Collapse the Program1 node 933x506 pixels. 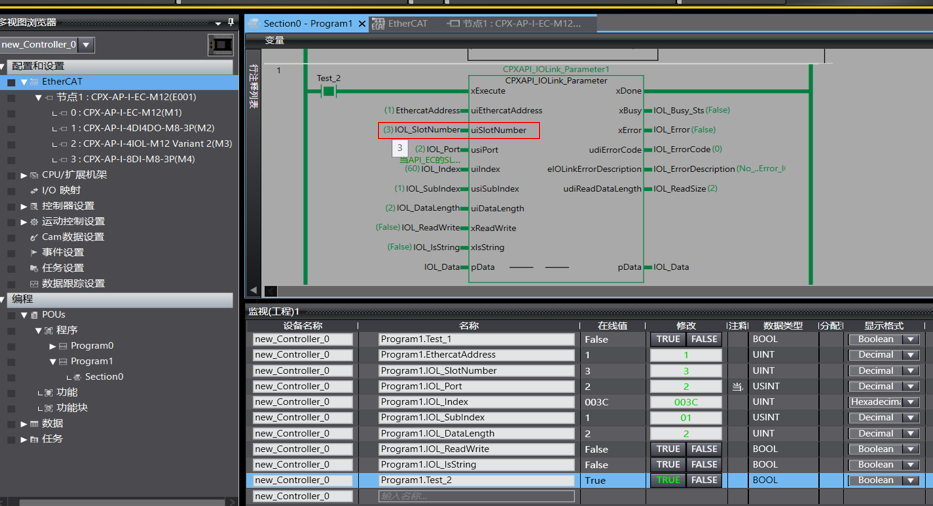click(52, 361)
